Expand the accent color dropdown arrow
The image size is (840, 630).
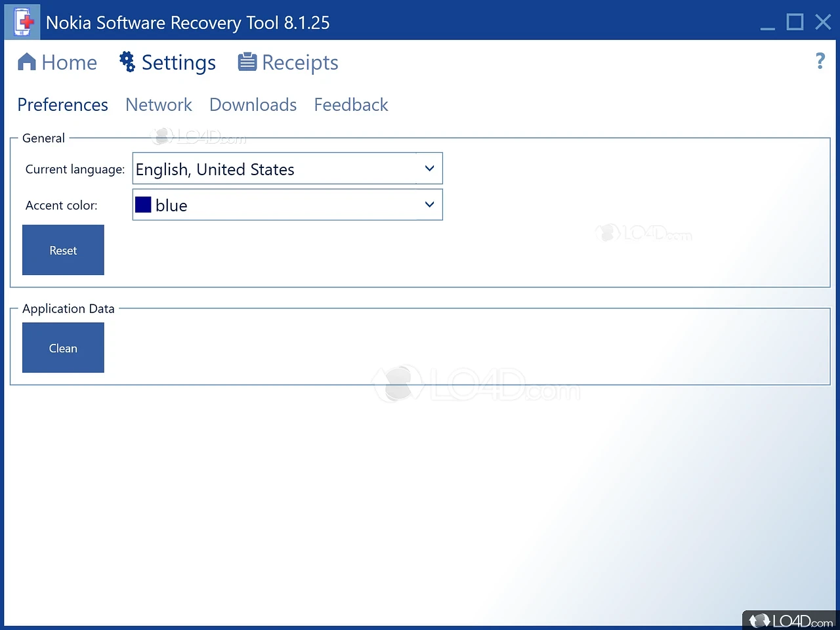pyautogui.click(x=429, y=205)
